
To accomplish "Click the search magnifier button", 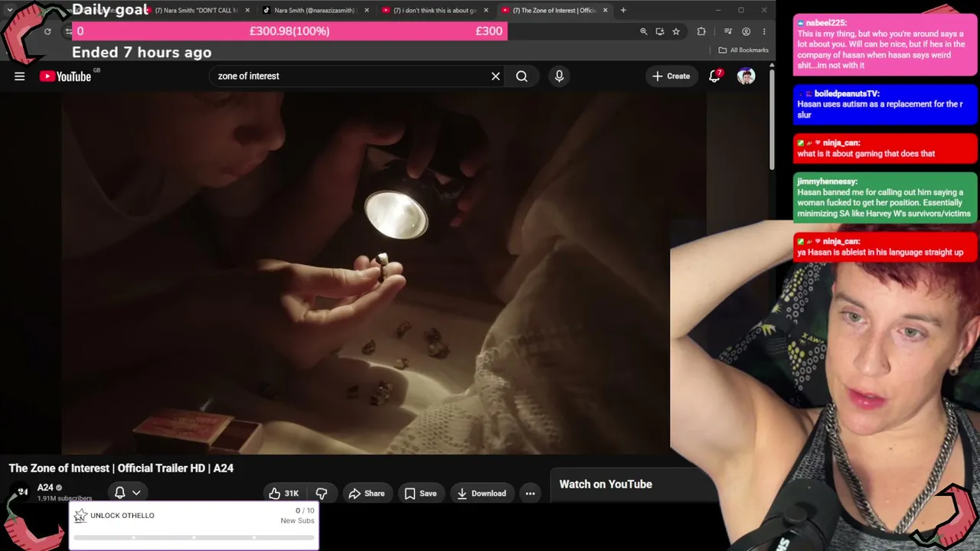I will click(521, 76).
